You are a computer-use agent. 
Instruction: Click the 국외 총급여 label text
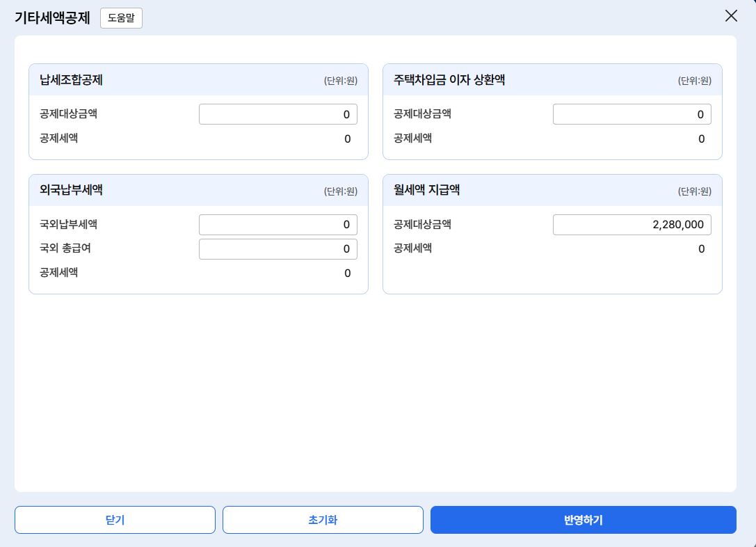click(65, 248)
